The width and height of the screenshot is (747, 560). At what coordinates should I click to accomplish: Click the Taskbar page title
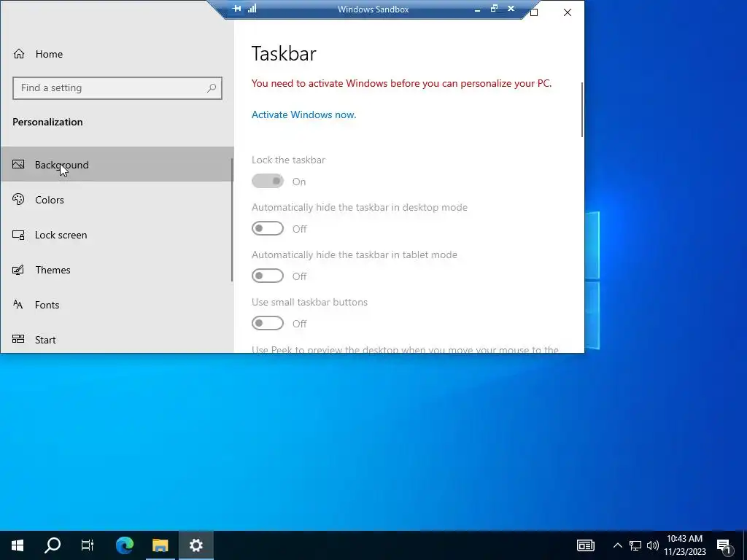pyautogui.click(x=284, y=54)
